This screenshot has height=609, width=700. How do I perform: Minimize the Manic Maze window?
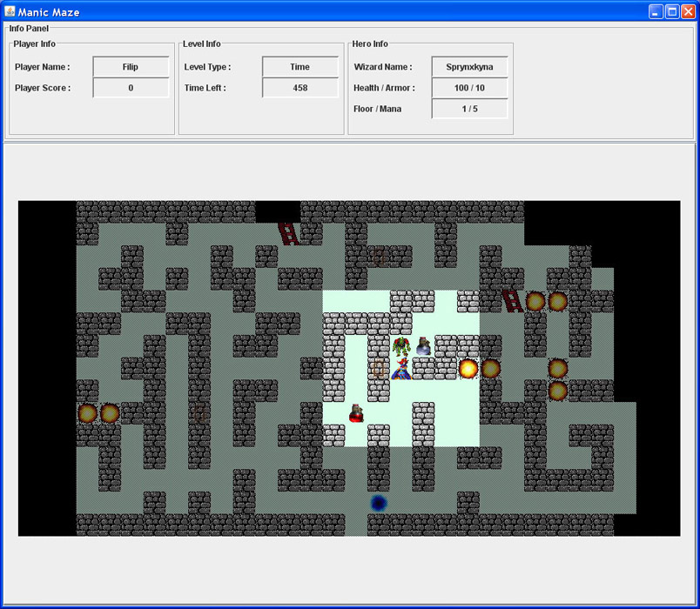click(656, 11)
